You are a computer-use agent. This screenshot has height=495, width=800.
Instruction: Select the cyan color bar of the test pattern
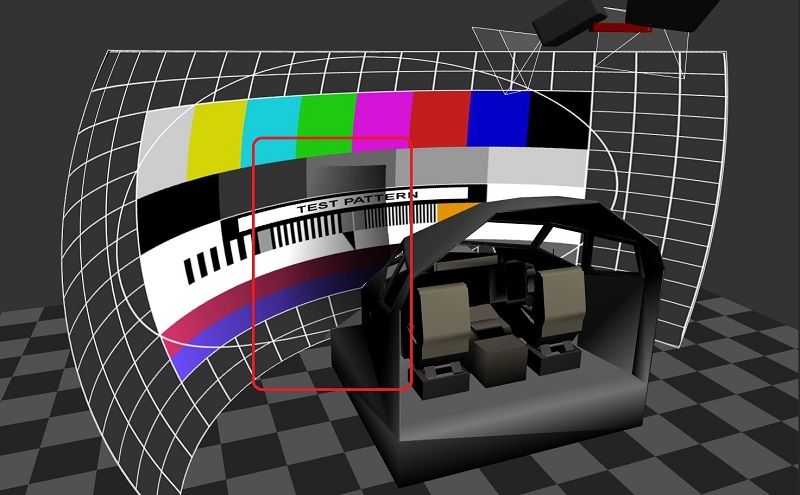(271, 129)
